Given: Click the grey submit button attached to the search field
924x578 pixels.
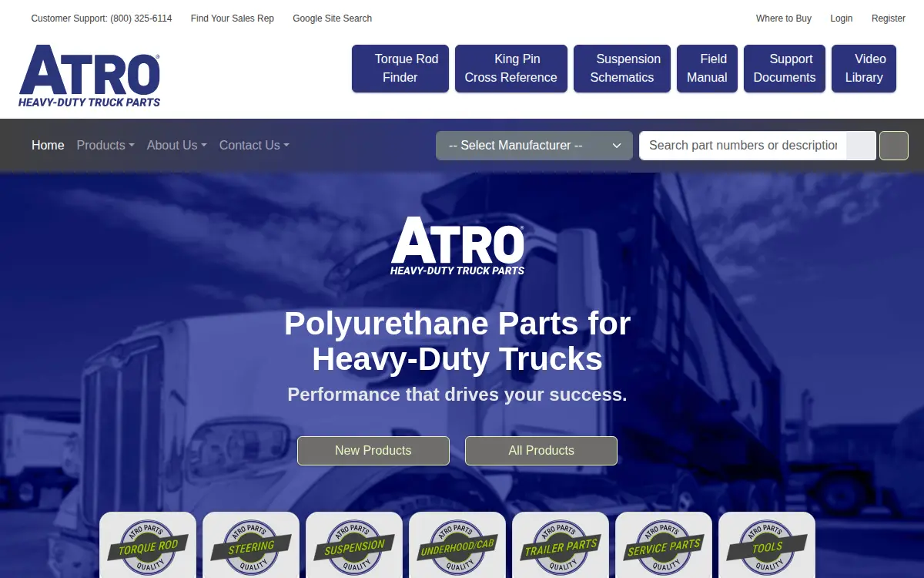Looking at the screenshot, I should click(x=861, y=146).
